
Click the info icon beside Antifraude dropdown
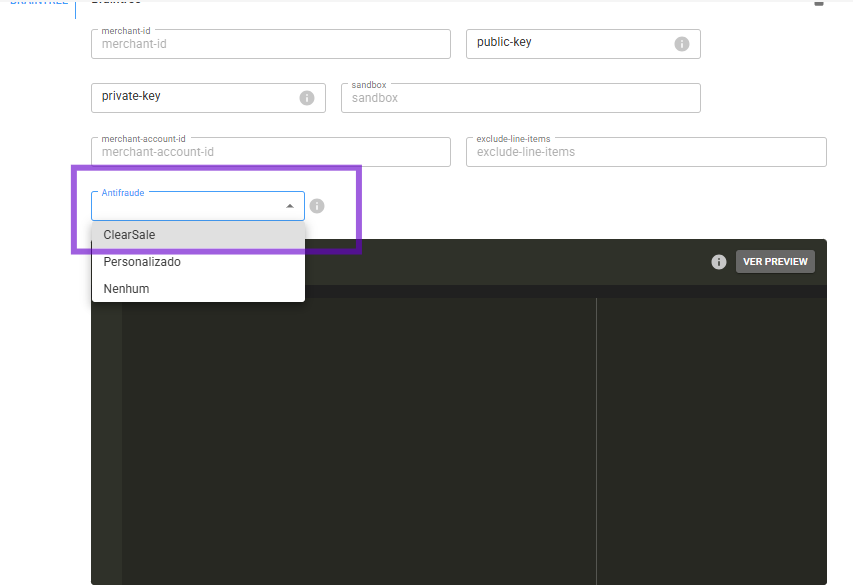(317, 206)
